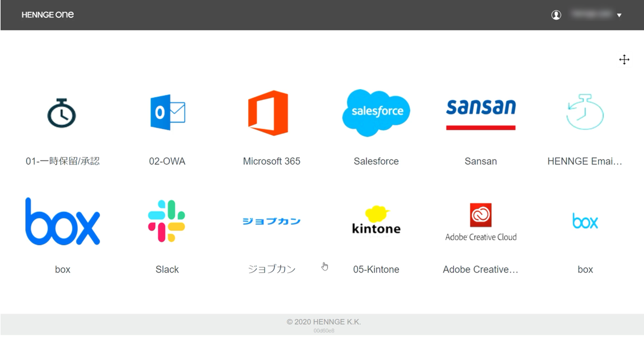Go to the HENNGE One home logo

click(48, 15)
